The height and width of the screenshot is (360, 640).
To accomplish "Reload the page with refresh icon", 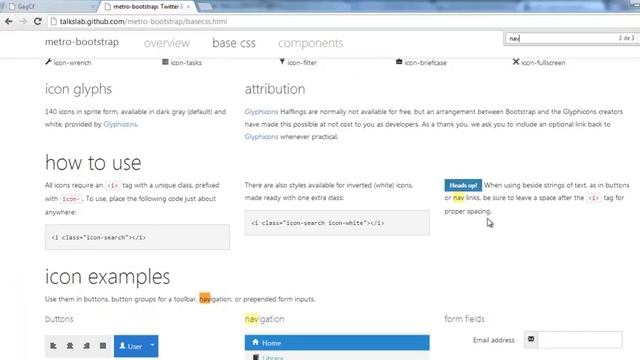I will [38, 21].
